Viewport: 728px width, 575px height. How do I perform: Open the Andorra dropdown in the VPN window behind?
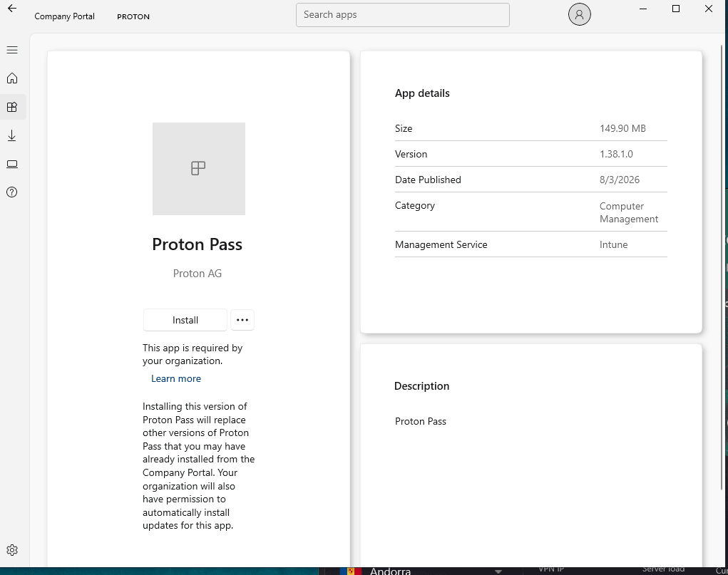[x=498, y=571]
